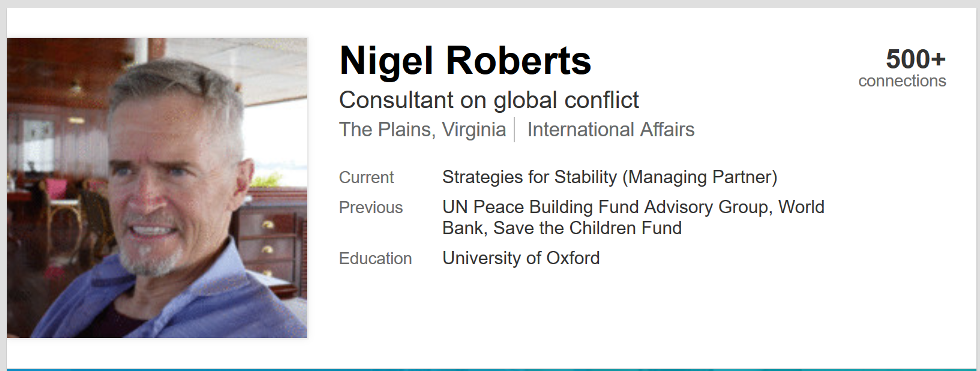Click the word connections
980x371 pixels.
pos(902,81)
